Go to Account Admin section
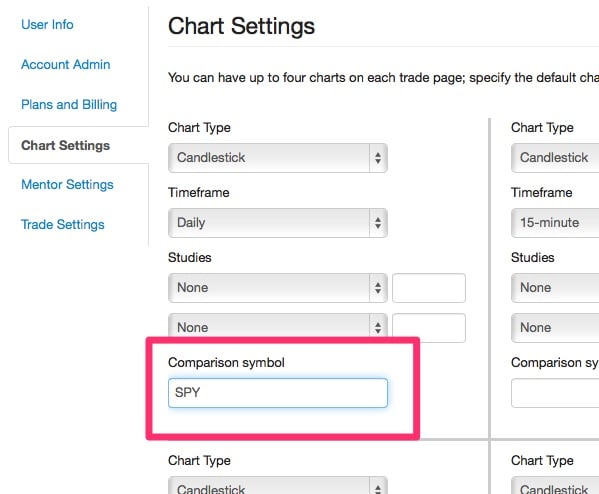 66,65
